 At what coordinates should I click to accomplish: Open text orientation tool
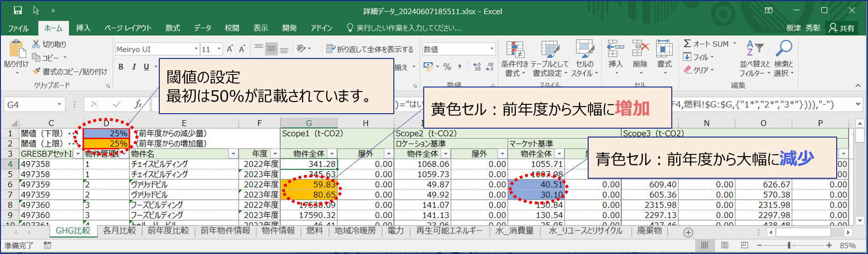click(302, 48)
